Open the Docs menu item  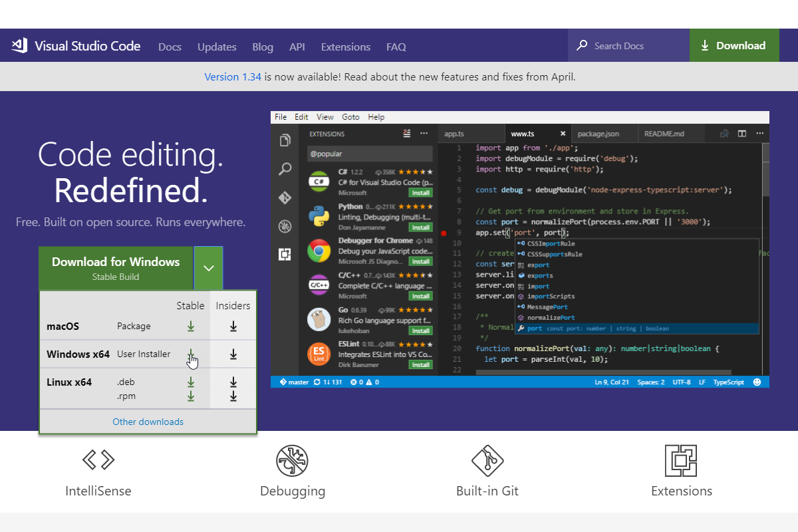coord(170,47)
